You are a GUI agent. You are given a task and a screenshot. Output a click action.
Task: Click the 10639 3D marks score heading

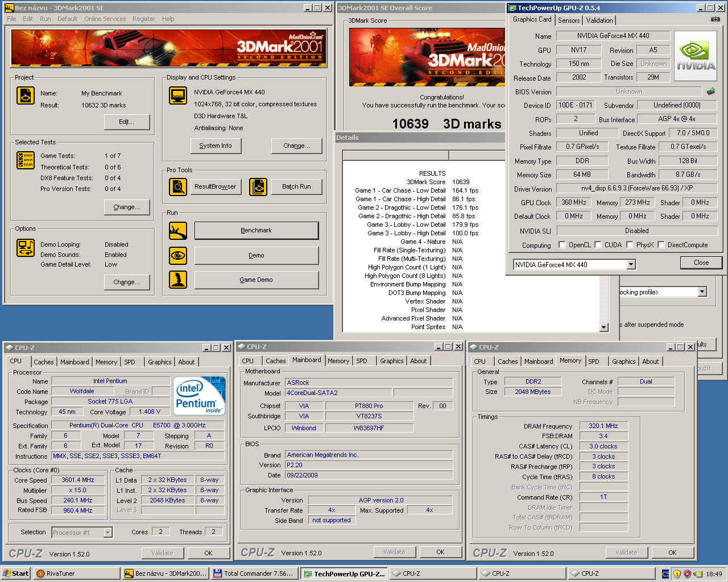coord(446,124)
